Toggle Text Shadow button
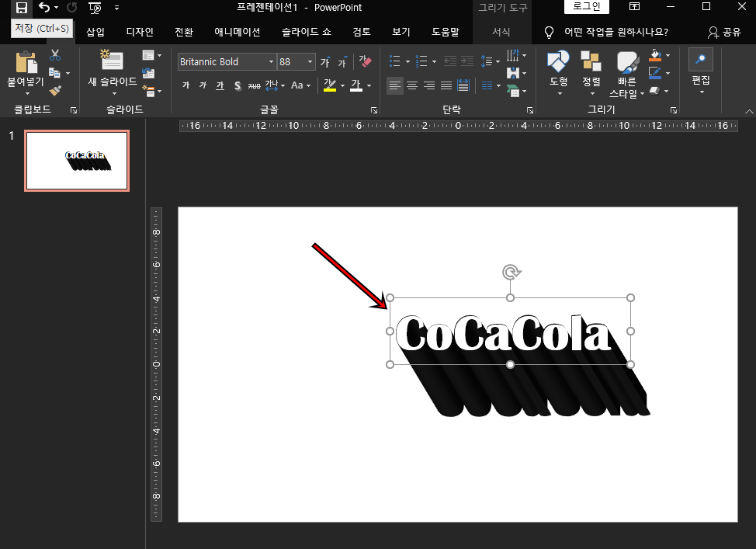Viewport: 756px width, 549px height. point(238,86)
